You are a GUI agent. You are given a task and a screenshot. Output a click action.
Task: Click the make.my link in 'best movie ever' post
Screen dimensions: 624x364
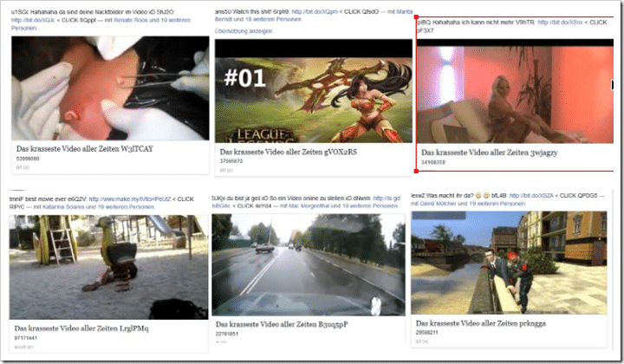tap(130, 199)
